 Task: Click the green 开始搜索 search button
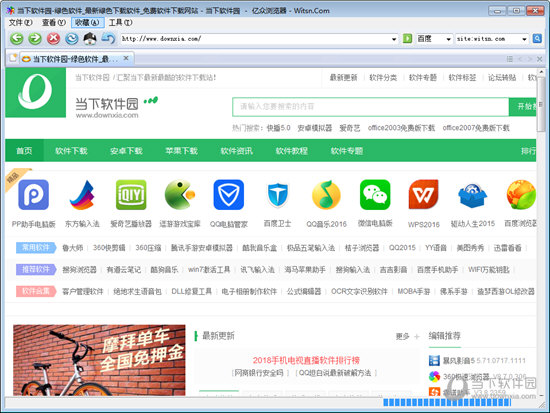pyautogui.click(x=523, y=106)
